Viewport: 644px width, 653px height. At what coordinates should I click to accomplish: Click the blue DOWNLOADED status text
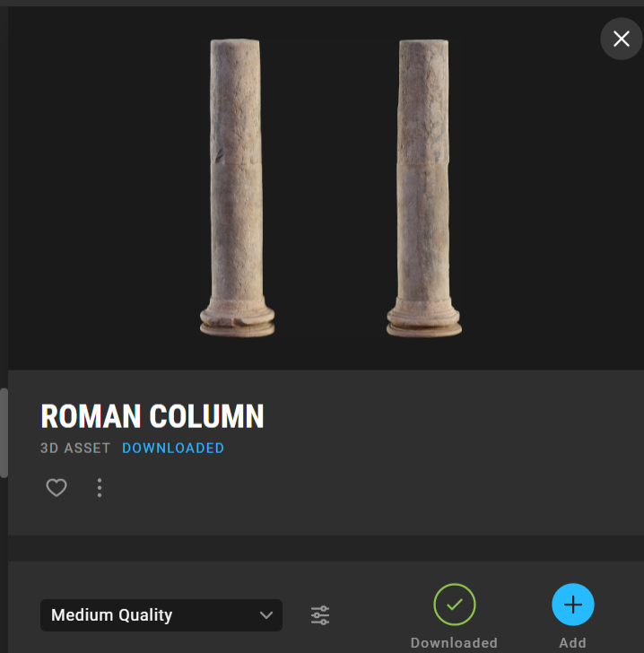point(173,448)
